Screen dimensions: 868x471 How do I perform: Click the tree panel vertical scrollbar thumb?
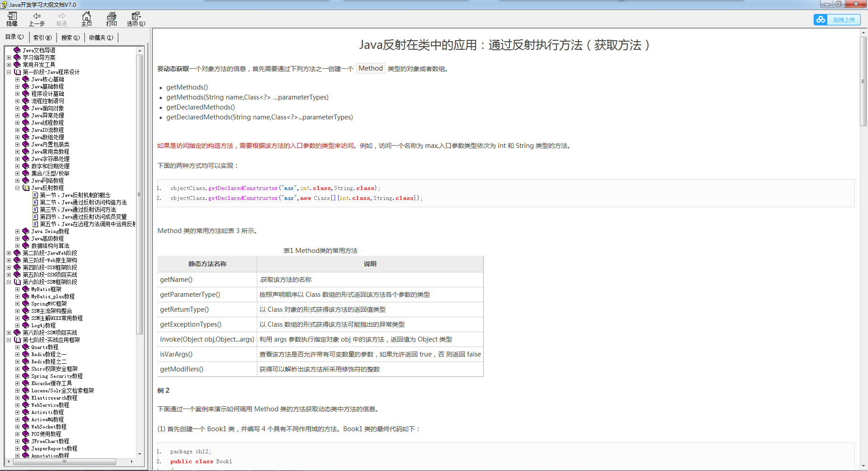coord(139,195)
